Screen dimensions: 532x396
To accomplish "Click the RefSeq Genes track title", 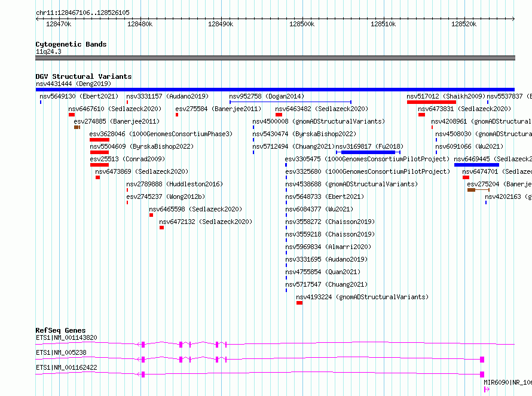I will 61,330.
